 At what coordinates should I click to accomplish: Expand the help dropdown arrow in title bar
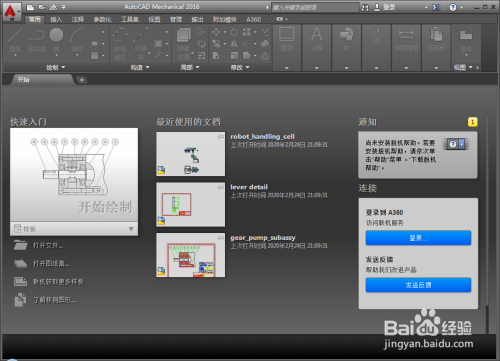[x=462, y=7]
